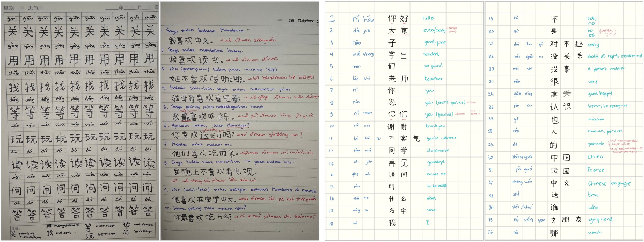The height and width of the screenshot is (242, 644).
Task: Click the characters 老师
Action: click(x=398, y=79)
